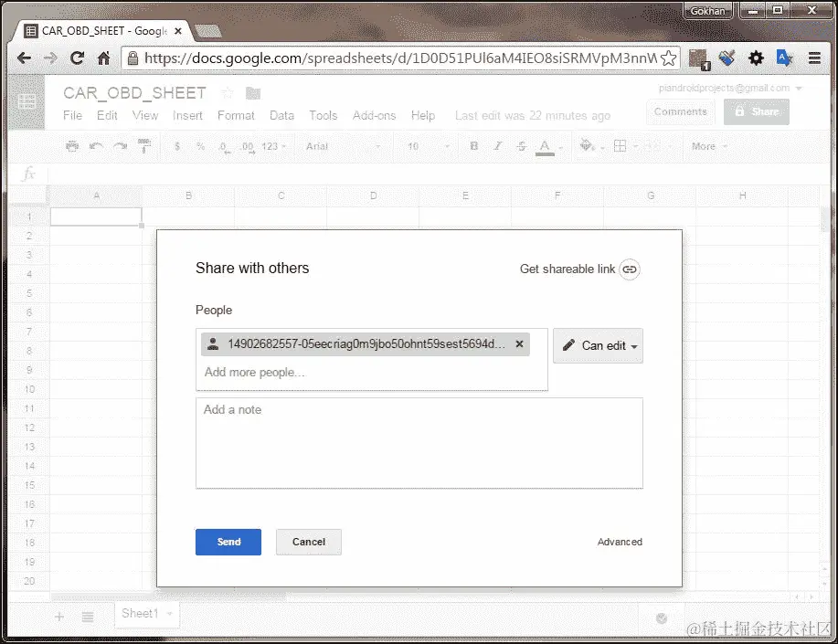Close the CAR_OBD_SHEET browser tab

click(x=178, y=31)
